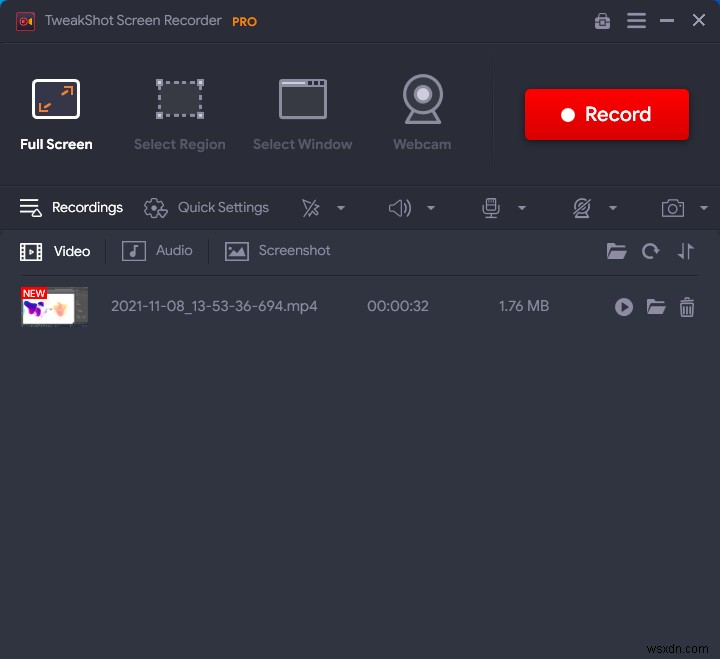The image size is (720, 659).
Task: Sort the recordings list
Action: coord(686,251)
